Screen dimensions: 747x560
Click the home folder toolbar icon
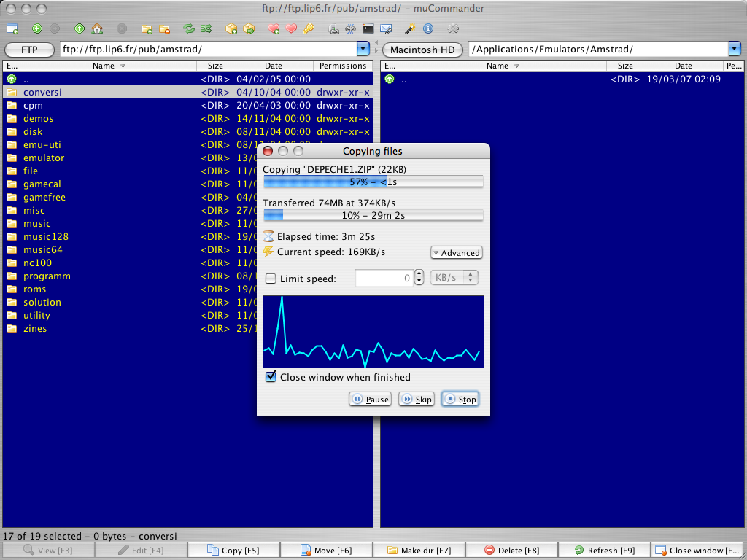point(97,29)
